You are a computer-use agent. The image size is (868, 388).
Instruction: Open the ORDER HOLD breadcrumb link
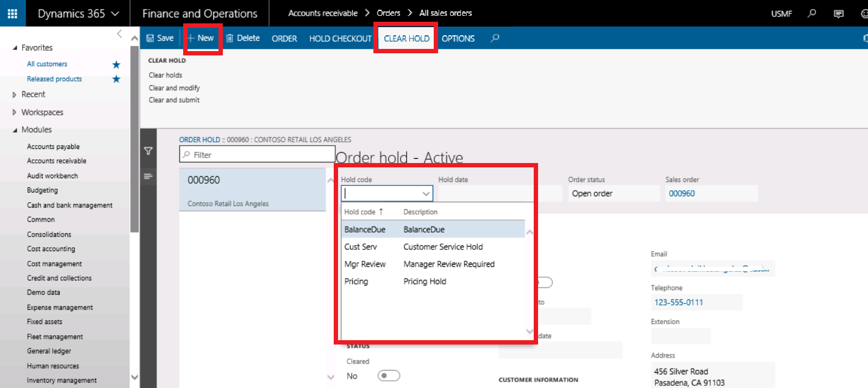point(199,140)
